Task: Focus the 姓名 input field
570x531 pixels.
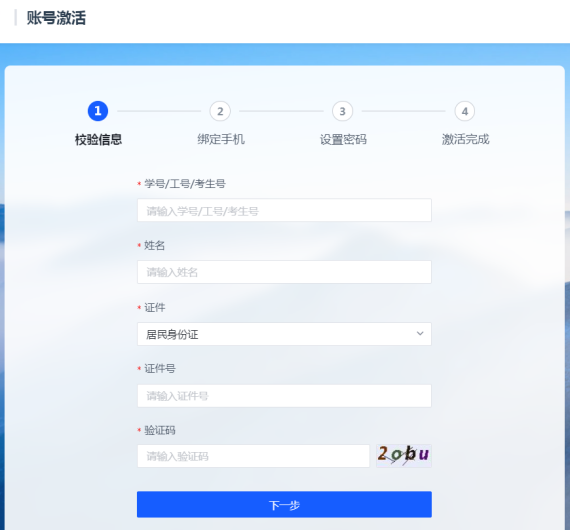Action: (x=284, y=272)
